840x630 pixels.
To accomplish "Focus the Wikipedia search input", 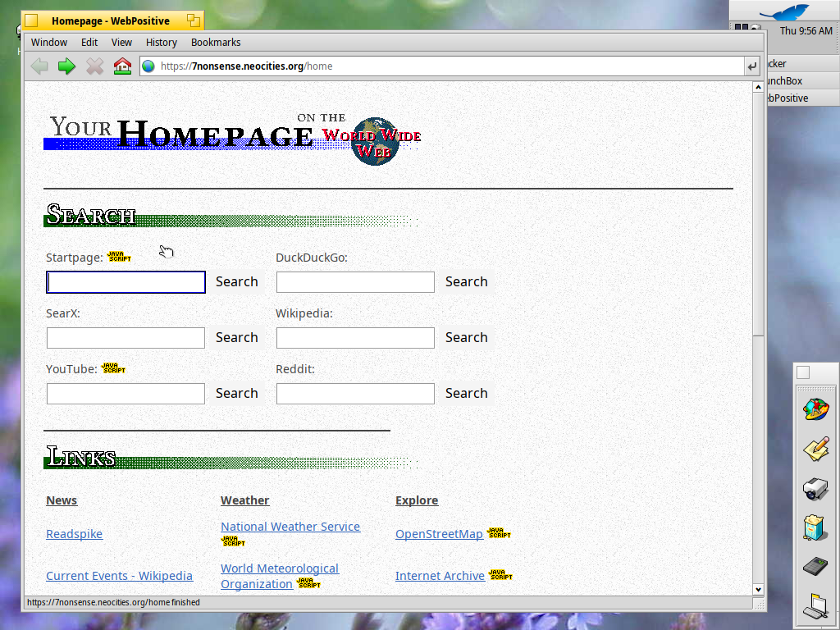I will 355,338.
